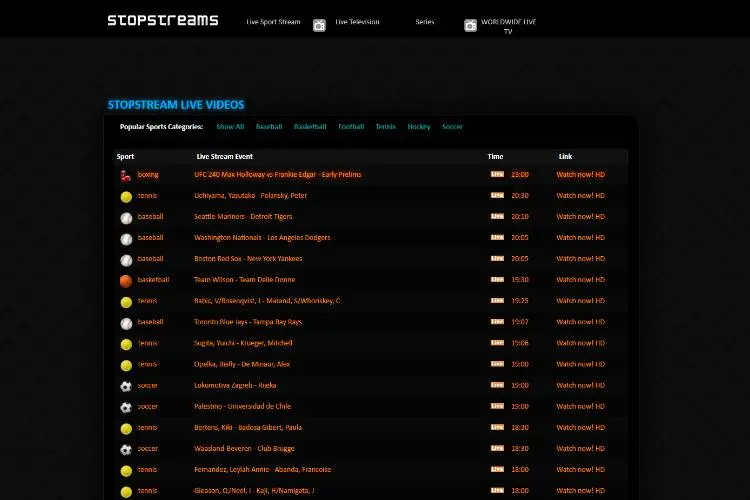Click basketball icon in Team Wilson row
750x500 pixels.
coord(126,281)
